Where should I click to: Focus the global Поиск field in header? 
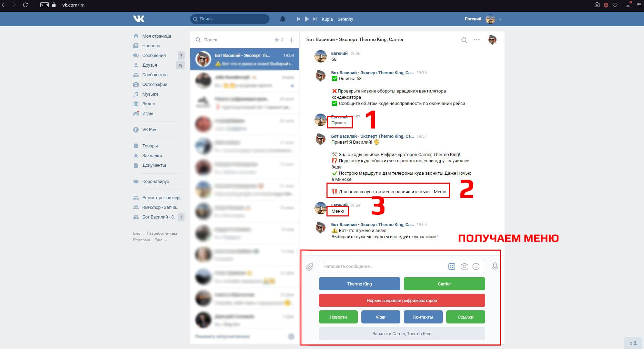pos(230,19)
